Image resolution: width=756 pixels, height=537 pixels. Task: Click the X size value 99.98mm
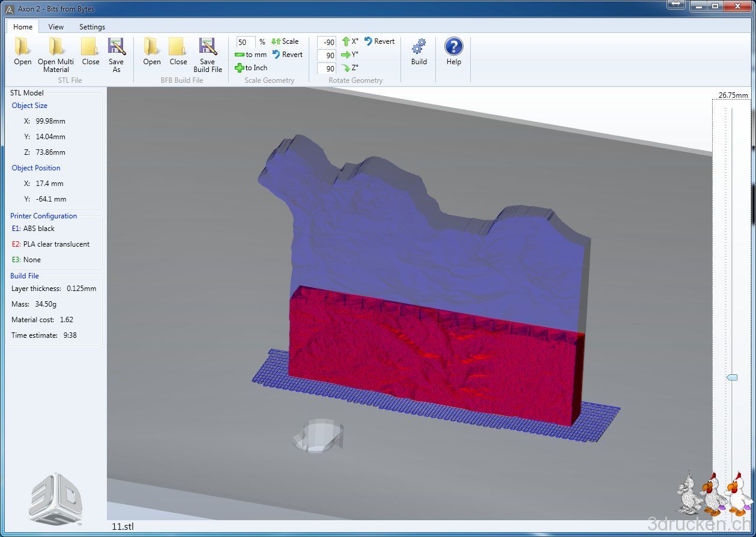50,121
